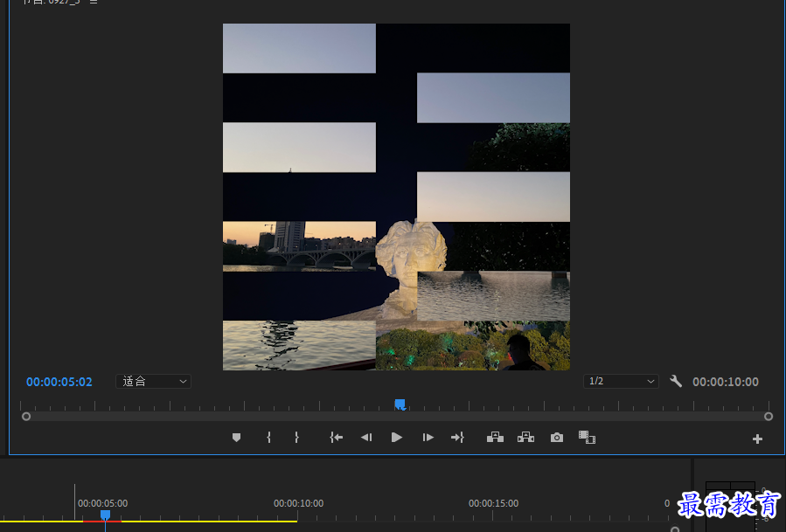
Task: Step back one frame
Action: pyautogui.click(x=366, y=438)
